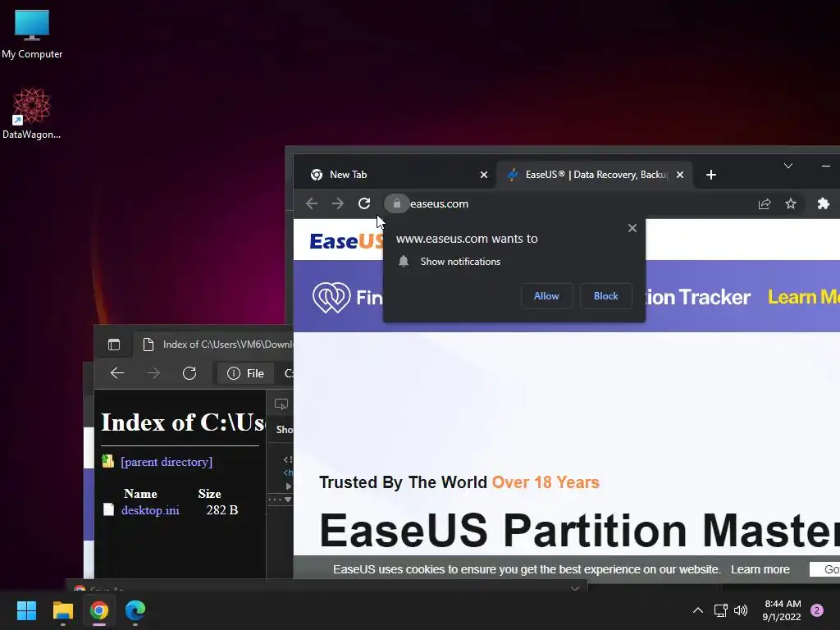Screen dimensions: 840x630
Task: Open the volume tray icon
Action: click(741, 610)
